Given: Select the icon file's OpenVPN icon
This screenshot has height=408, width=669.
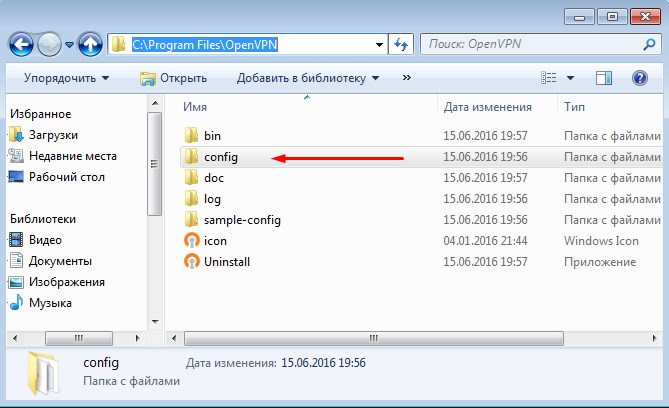Looking at the screenshot, I should [x=192, y=240].
